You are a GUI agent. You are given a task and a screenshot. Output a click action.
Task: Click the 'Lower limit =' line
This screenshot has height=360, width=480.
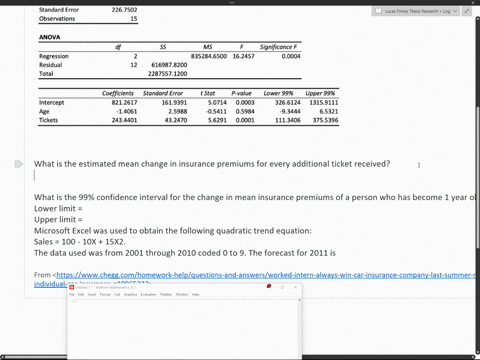(58, 209)
